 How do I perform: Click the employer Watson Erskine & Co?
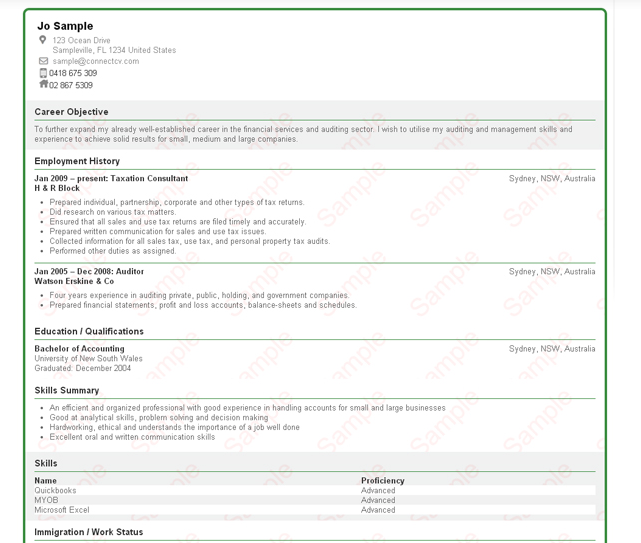coord(74,281)
